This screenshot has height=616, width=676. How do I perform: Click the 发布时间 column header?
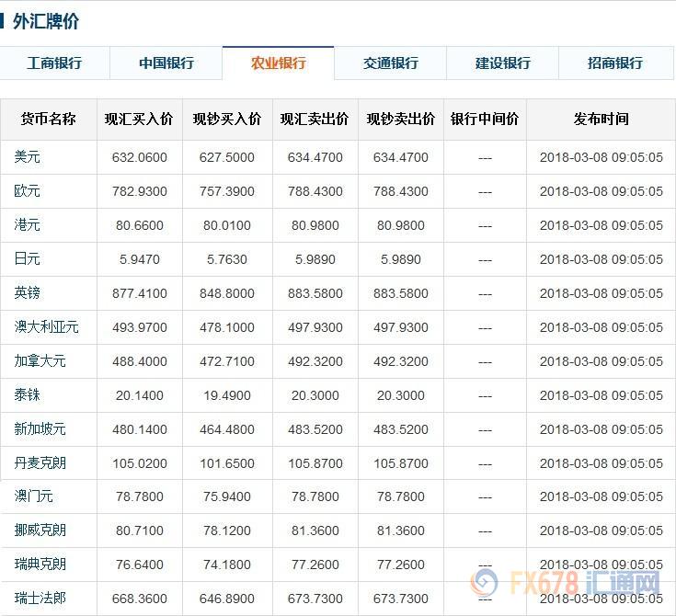(x=601, y=119)
